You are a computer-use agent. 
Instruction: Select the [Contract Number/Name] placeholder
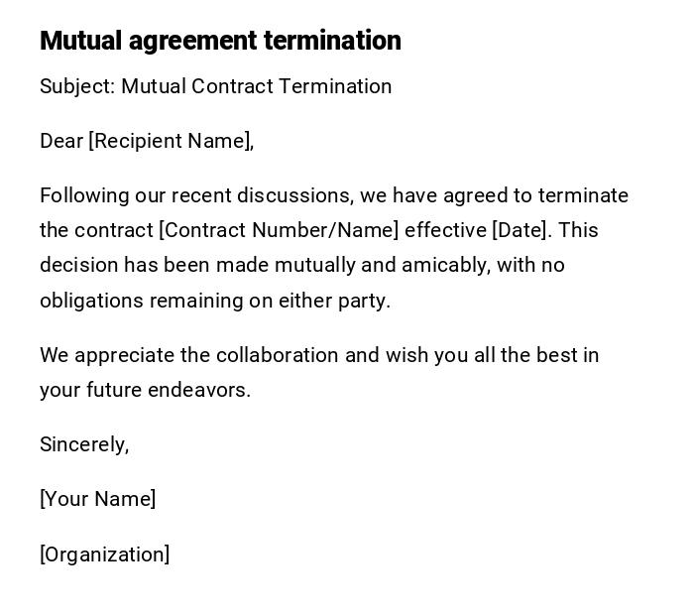click(x=279, y=230)
